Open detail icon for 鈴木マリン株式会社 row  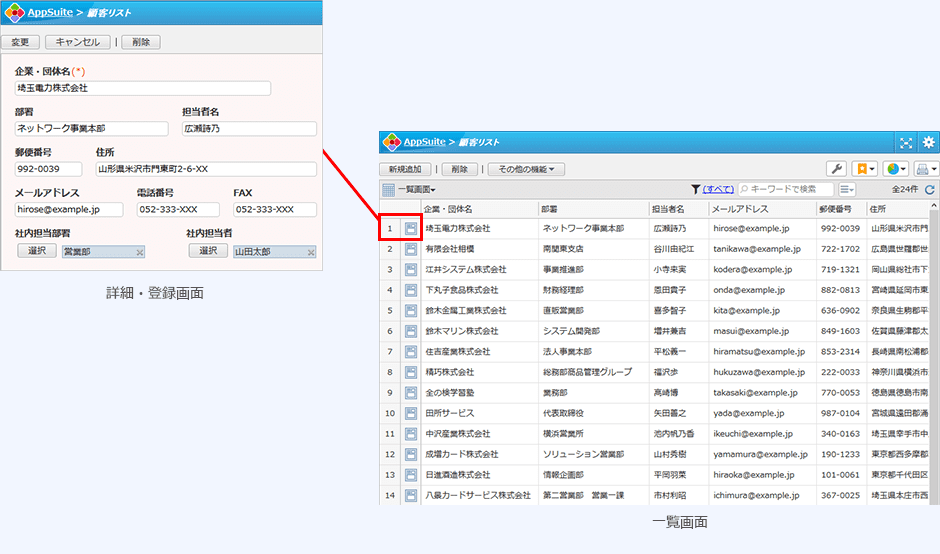[411, 331]
